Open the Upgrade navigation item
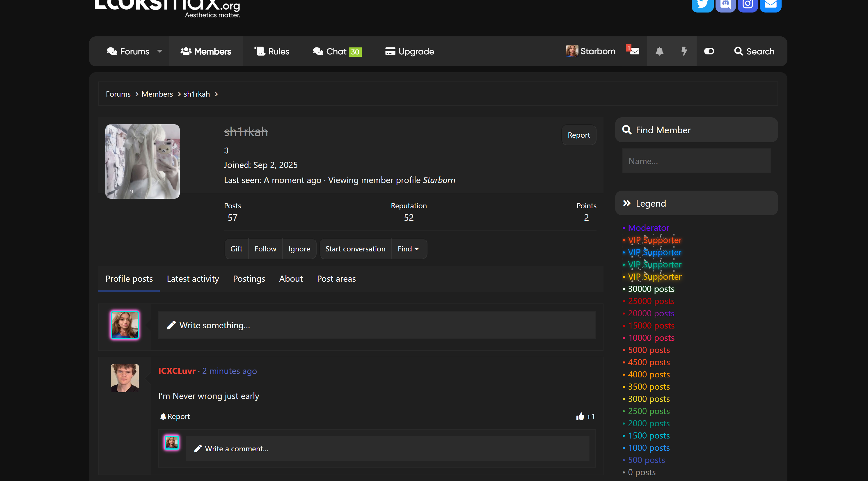 409,51
